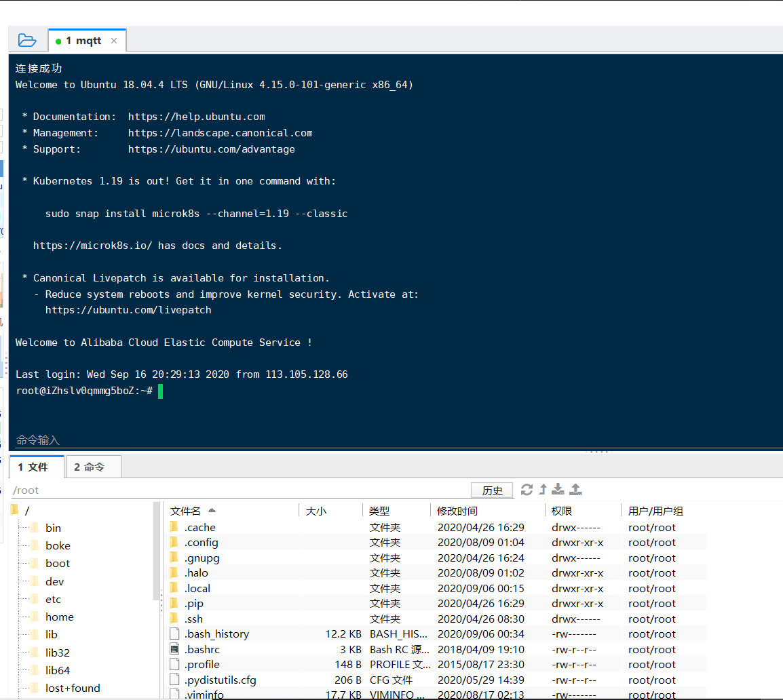
Task: Select the .bash_history file
Action: (436, 634)
